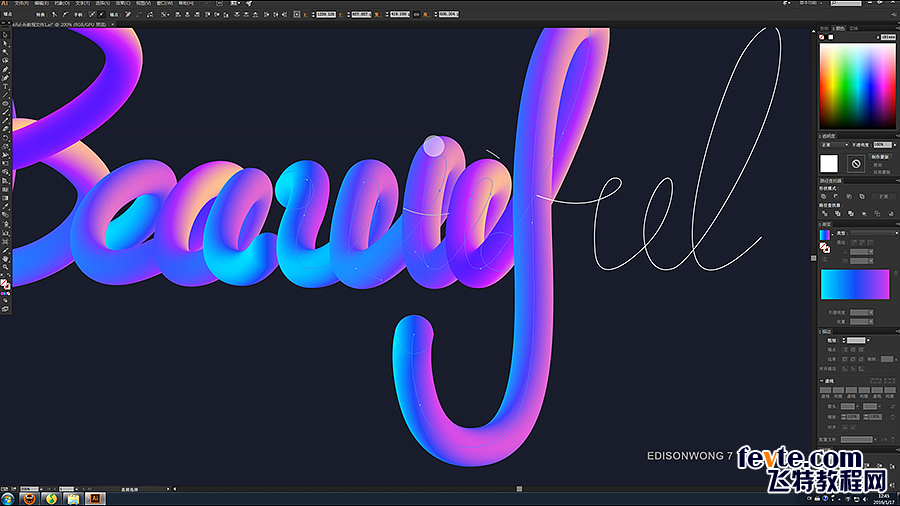Image resolution: width=900 pixels, height=506 pixels.
Task: Select the Hand tool
Action: click(x=5, y=259)
